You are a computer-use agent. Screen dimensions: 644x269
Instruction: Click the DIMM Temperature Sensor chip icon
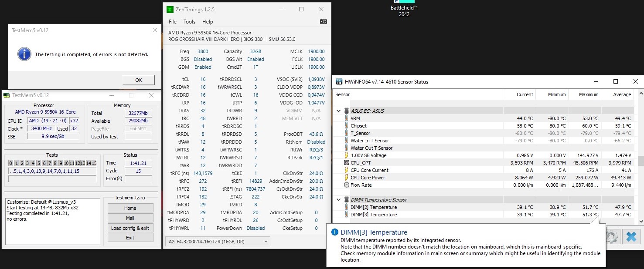point(347,200)
